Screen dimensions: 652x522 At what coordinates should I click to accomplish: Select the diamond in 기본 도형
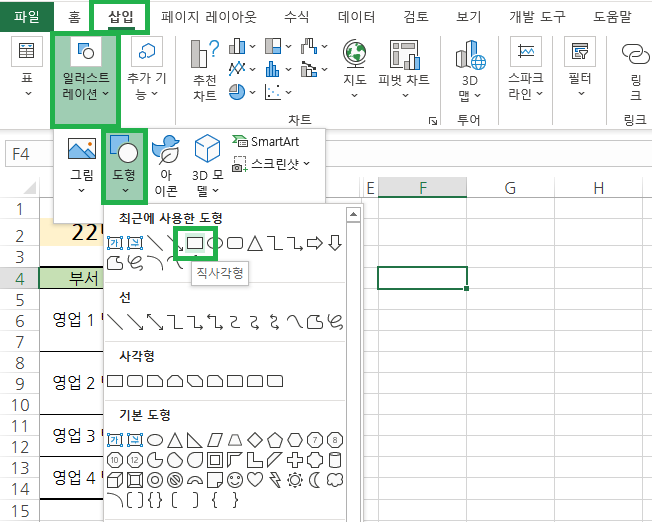pyautogui.click(x=255, y=440)
